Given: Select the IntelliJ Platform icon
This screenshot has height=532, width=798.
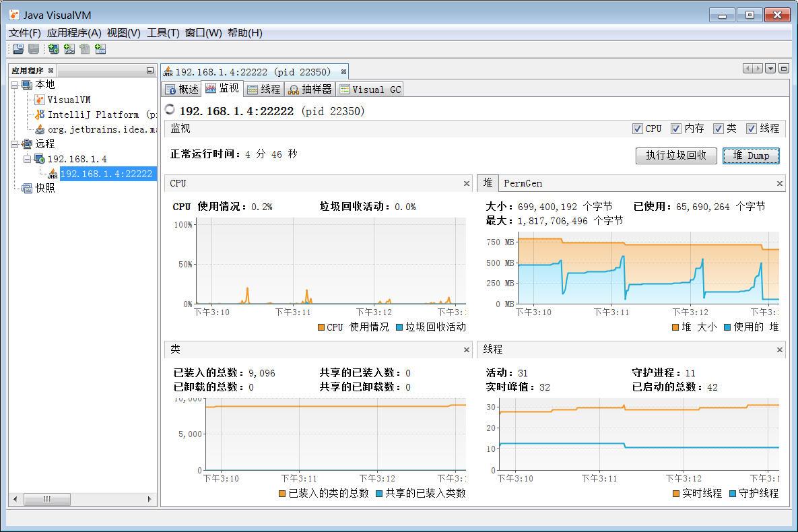Looking at the screenshot, I should tap(40, 114).
